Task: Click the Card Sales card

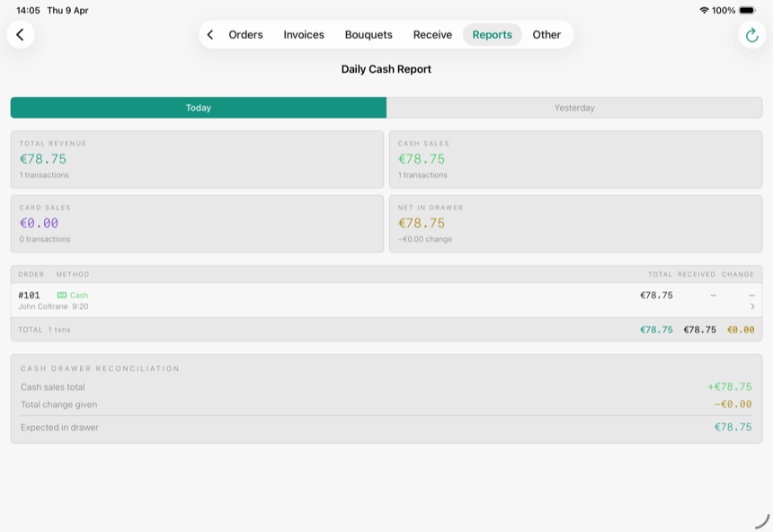Action: (x=197, y=224)
